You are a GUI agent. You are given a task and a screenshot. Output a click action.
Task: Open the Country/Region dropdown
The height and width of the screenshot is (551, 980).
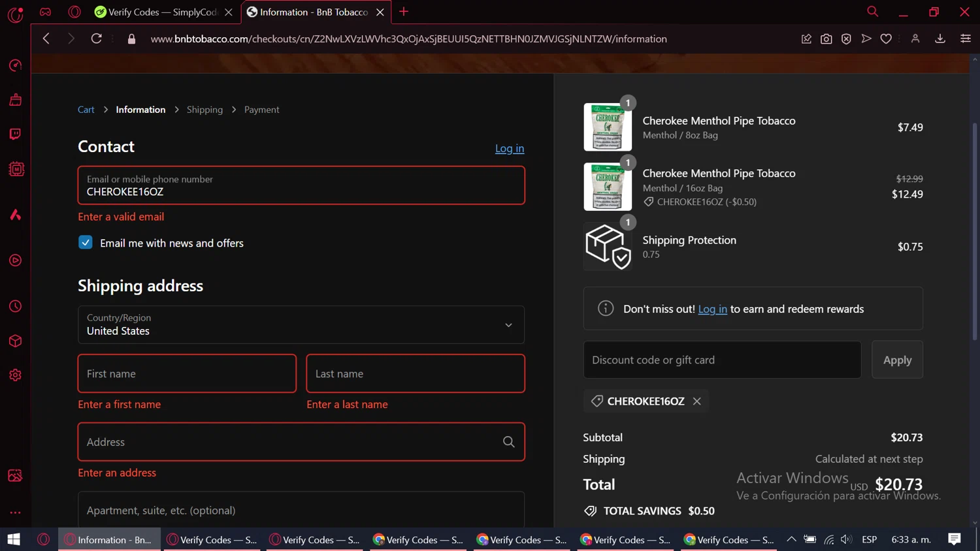pyautogui.click(x=301, y=324)
